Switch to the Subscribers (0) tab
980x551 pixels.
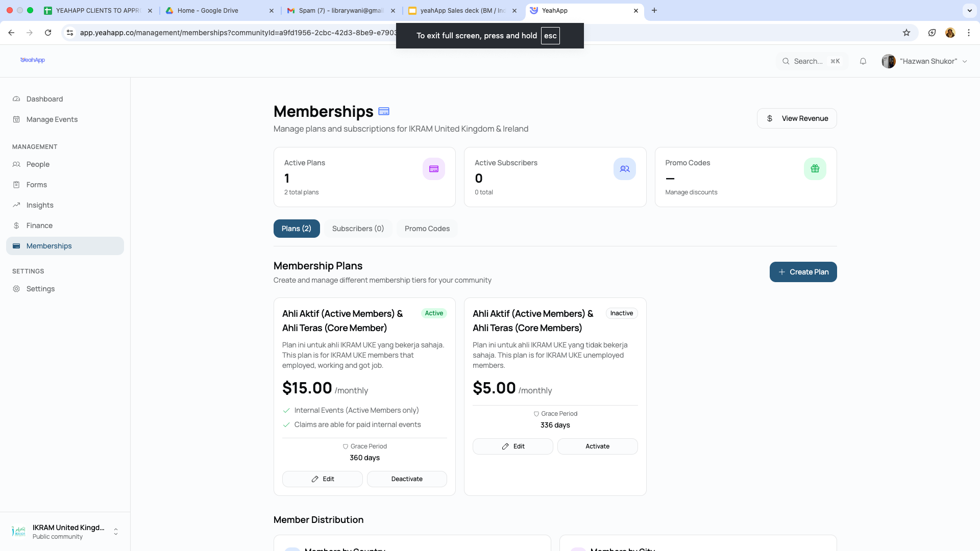357,229
